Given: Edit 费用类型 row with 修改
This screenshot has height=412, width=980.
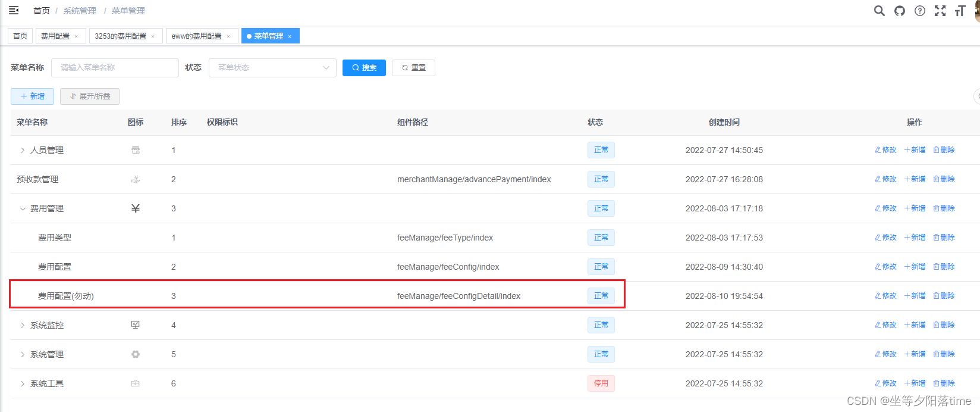Looking at the screenshot, I should [x=885, y=238].
